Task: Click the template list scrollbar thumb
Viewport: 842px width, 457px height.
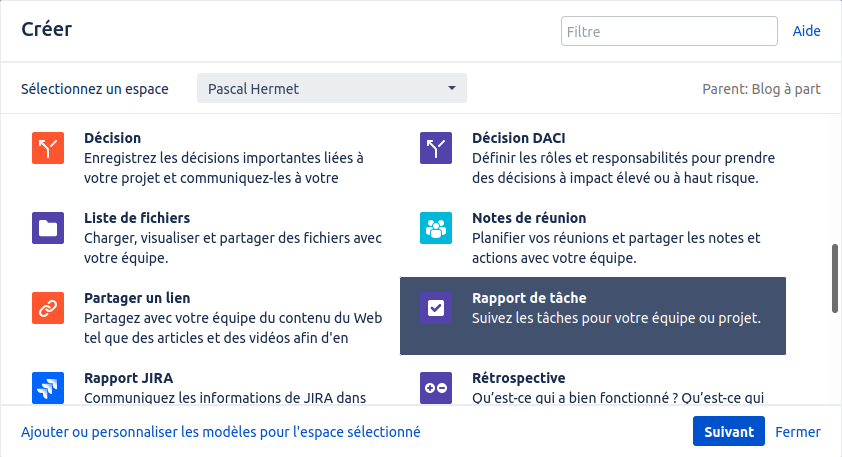Action: point(834,278)
